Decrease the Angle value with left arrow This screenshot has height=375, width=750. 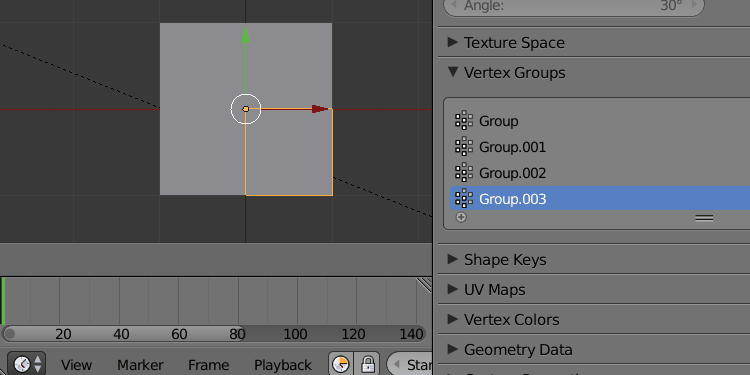tap(454, 6)
